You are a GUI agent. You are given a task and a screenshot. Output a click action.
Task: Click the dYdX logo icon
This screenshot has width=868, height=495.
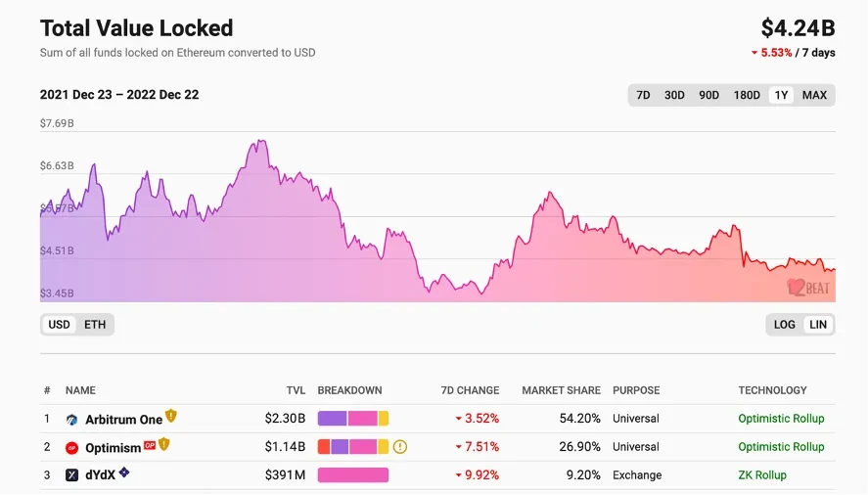72,475
